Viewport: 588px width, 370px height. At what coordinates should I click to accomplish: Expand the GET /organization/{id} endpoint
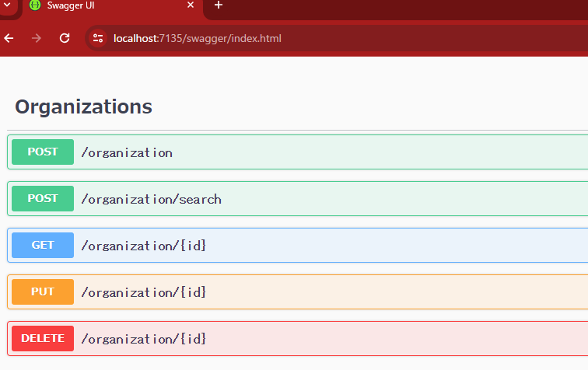click(298, 245)
